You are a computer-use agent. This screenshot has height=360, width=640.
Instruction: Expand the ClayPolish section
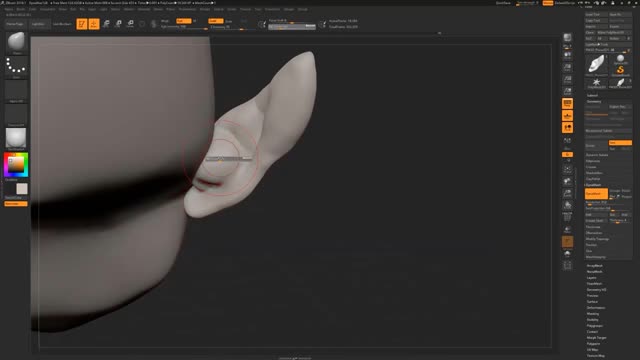pos(593,179)
